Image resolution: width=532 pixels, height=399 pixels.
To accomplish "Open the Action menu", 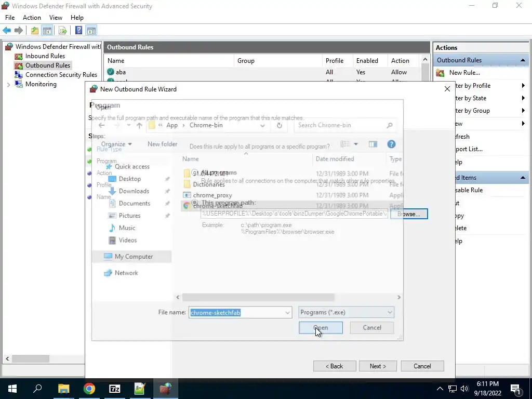I will pyautogui.click(x=32, y=18).
